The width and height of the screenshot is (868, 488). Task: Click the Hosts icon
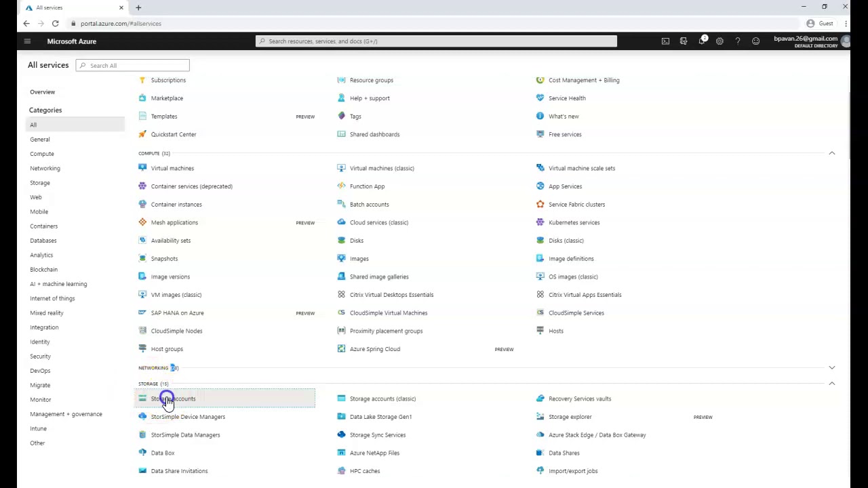540,331
